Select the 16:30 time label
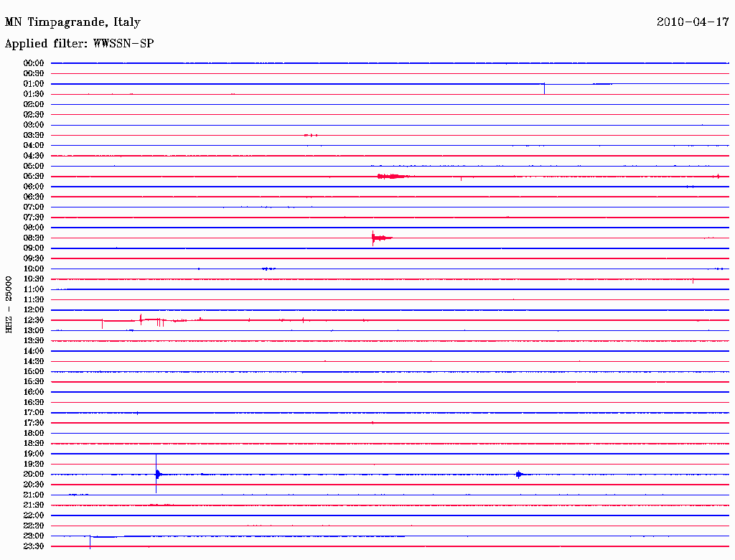735x560 pixels. (x=34, y=403)
